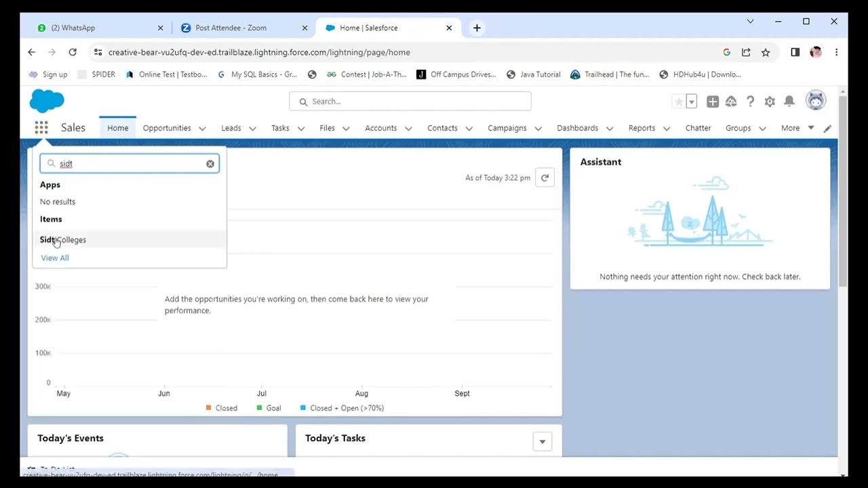Expand the Campaigns tab chevron
Screen dimensions: 868x488
(x=538, y=128)
